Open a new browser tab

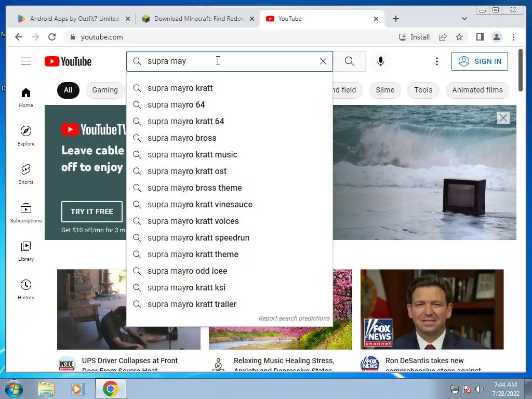click(395, 19)
